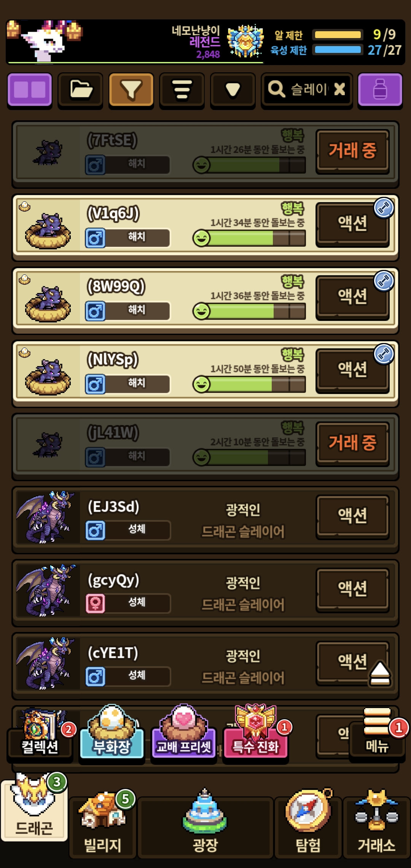Click the link icon on V1q6J row
The image size is (411, 868).
pos(384,208)
